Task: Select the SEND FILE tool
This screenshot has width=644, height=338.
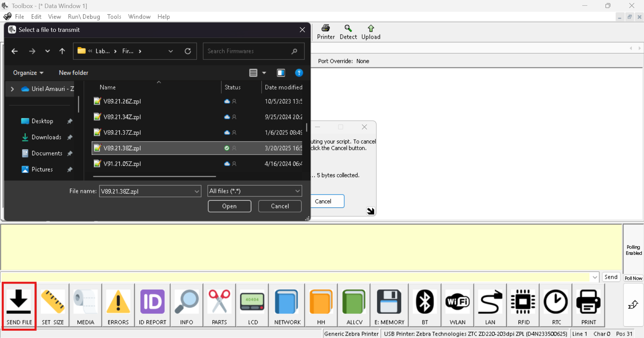Action: tap(19, 305)
